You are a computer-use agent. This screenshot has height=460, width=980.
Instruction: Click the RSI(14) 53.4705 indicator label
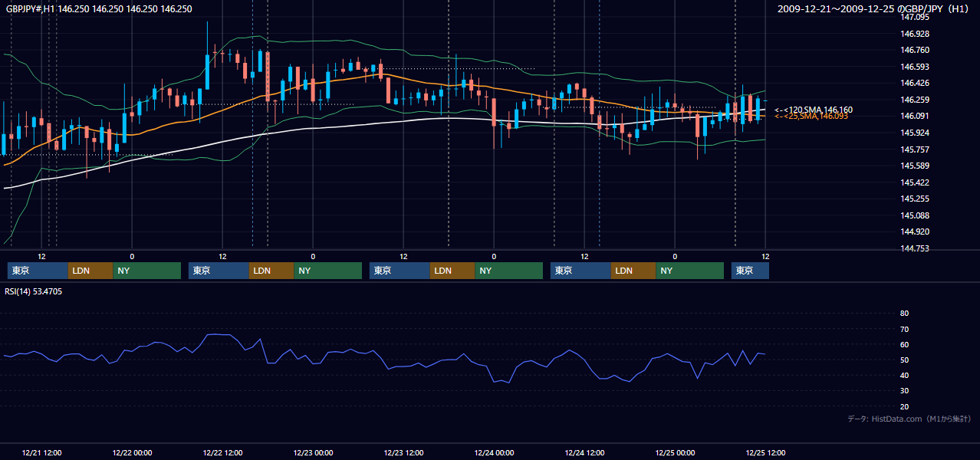click(x=34, y=291)
